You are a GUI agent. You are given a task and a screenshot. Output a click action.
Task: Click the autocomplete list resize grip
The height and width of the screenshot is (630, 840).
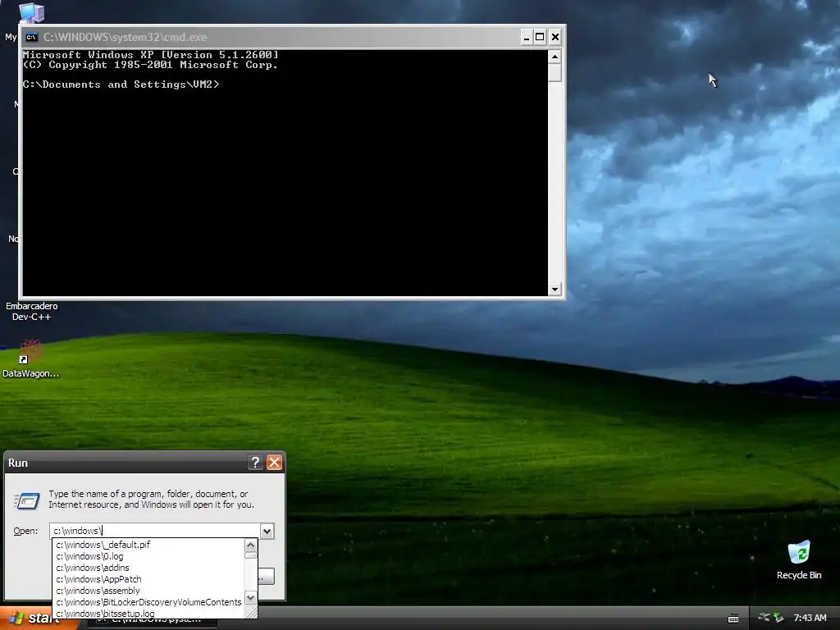pyautogui.click(x=251, y=611)
